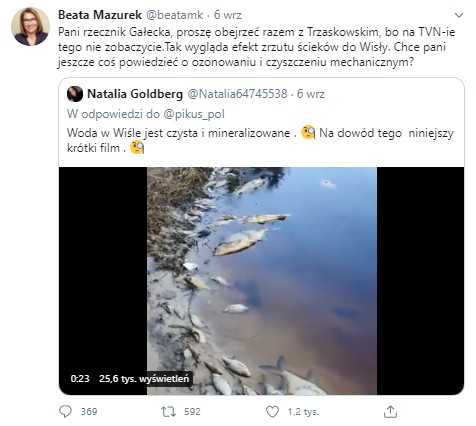Click the 25,6 tys. wyświetleń view count
Viewport: 476px width, 426px height.
(144, 379)
